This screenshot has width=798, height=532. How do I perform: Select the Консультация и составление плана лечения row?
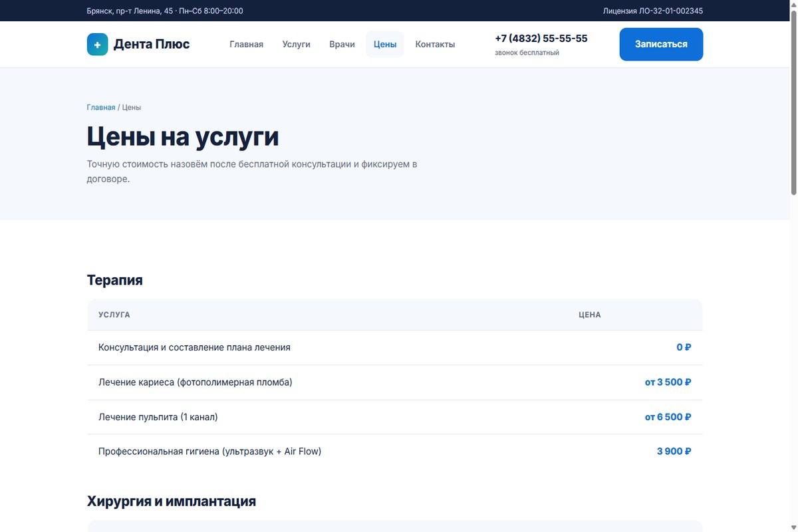point(395,347)
